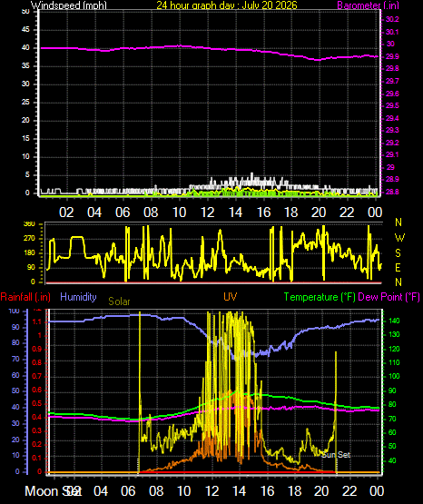The width and height of the screenshot is (423, 504).
Task: Click the yellow "S" compass label
Action: [x=398, y=253]
